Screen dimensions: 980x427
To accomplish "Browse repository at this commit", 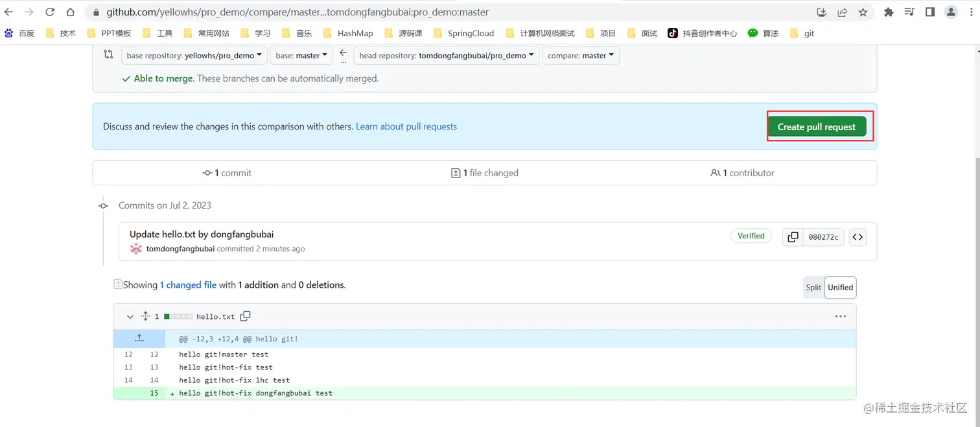I will 857,237.
